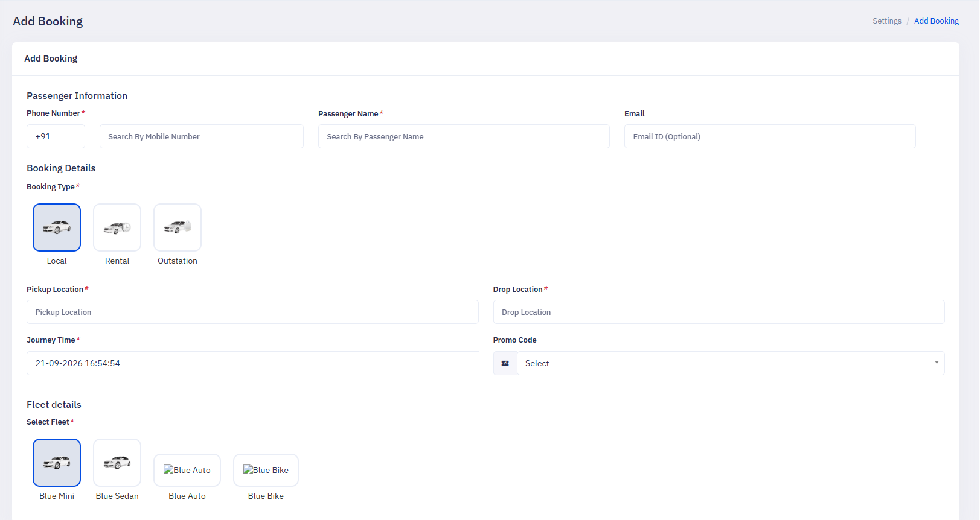Click the +91 country code field
The height and width of the screenshot is (520, 980).
click(56, 136)
